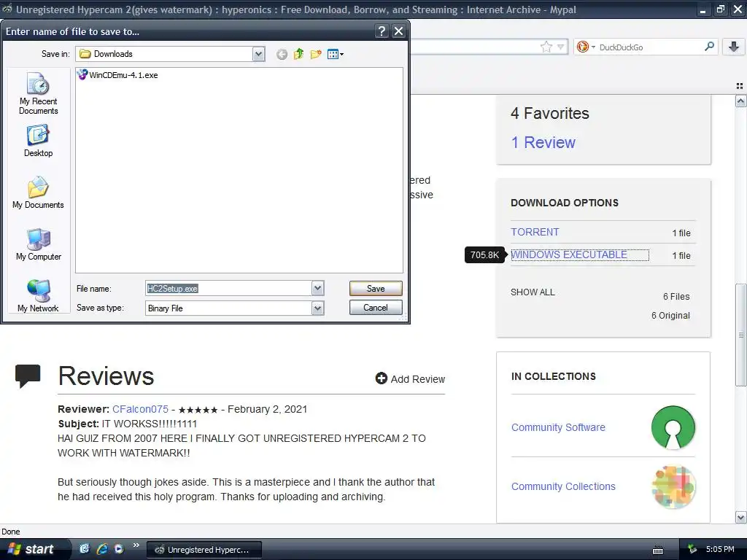
Task: Click the Reviews speech bubble icon
Action: coord(28,376)
